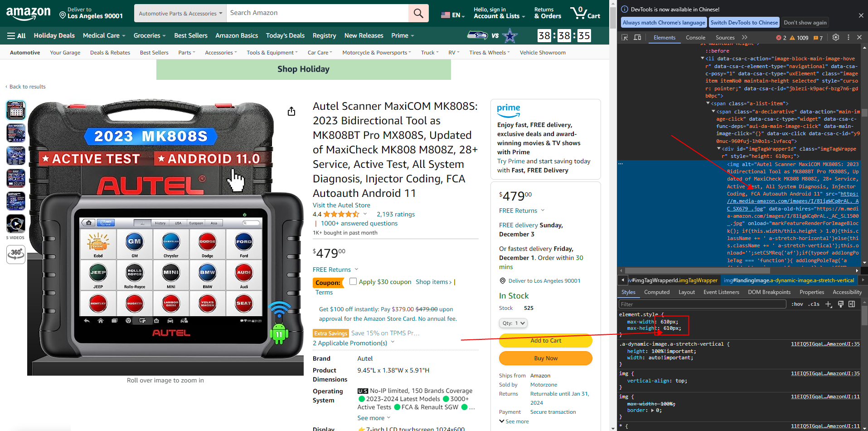Click the share icon above product image
868x431 pixels.
tap(291, 111)
